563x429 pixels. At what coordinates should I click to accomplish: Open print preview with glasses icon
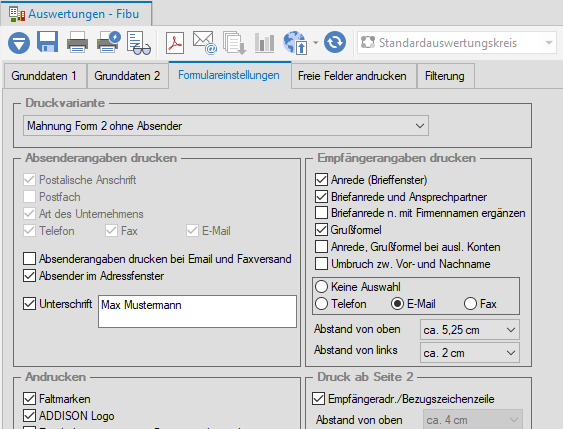pos(139,43)
